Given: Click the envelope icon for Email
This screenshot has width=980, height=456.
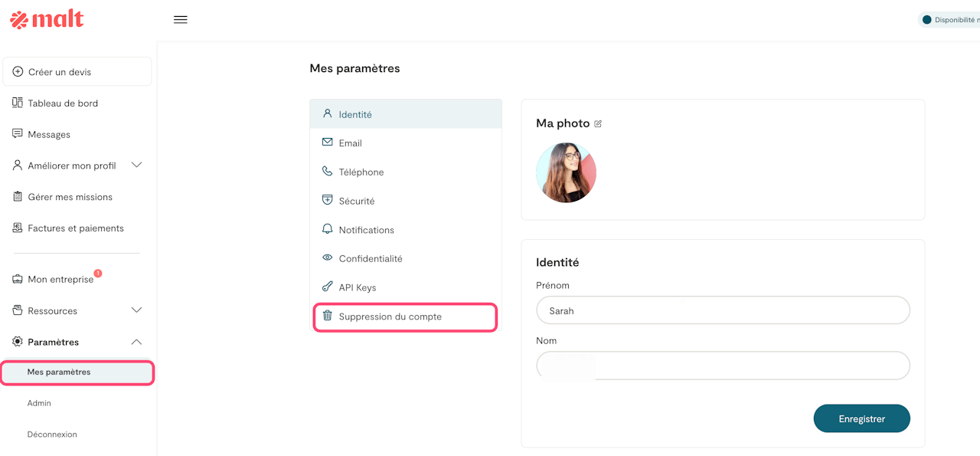Looking at the screenshot, I should 327,143.
